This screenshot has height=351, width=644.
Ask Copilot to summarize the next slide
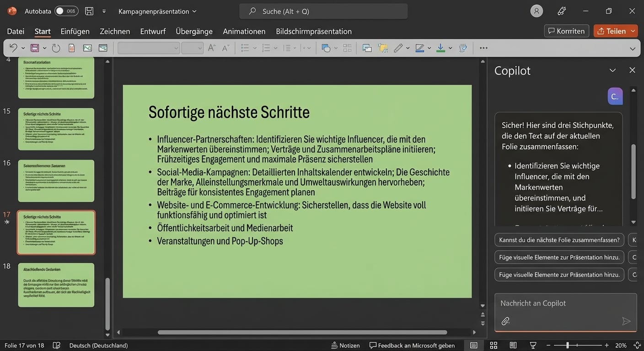559,239
